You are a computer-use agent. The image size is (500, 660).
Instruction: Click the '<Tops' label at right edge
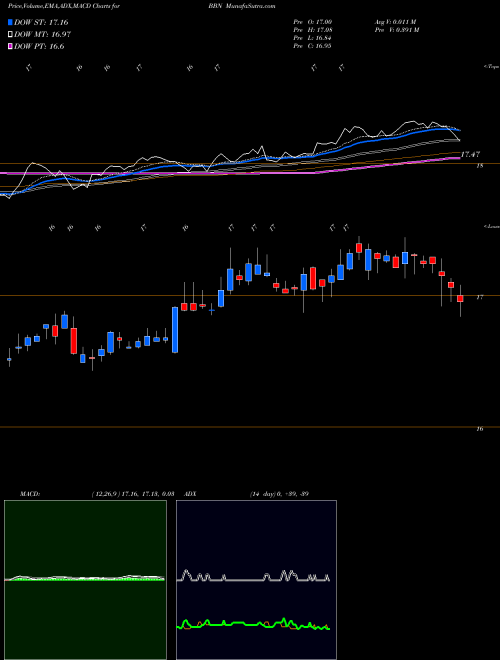pyautogui.click(x=491, y=67)
